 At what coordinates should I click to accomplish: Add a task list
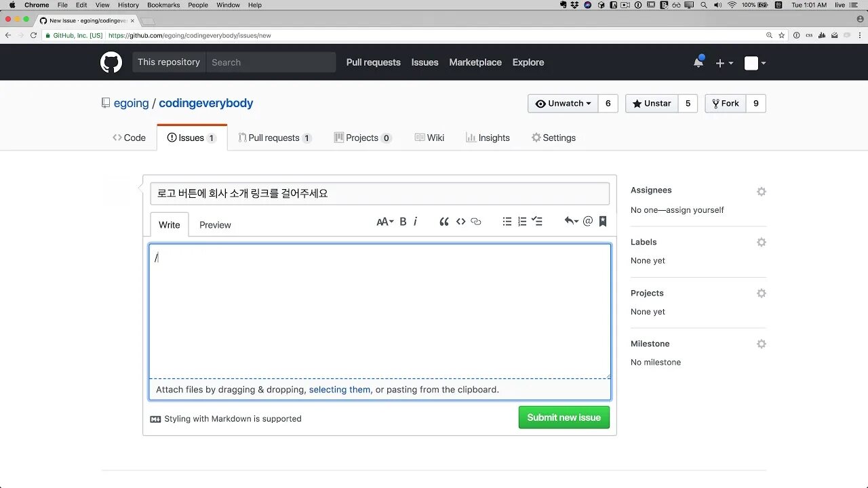pos(537,222)
